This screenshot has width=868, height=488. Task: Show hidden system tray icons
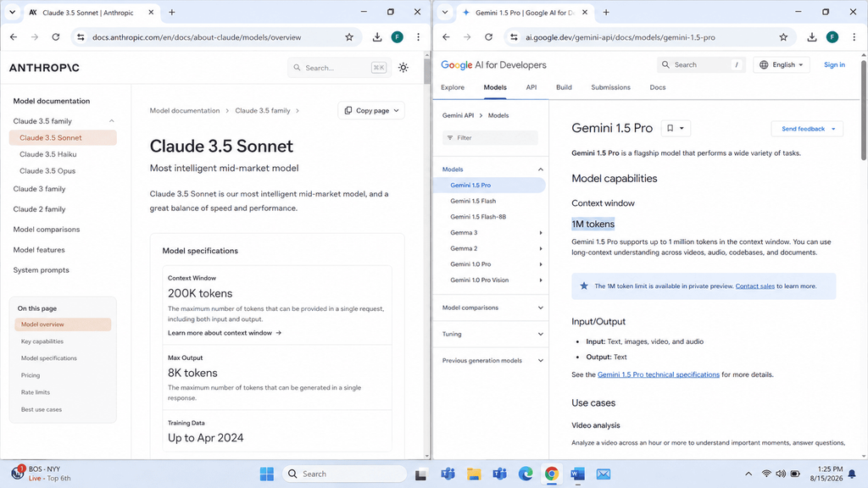pos(748,474)
